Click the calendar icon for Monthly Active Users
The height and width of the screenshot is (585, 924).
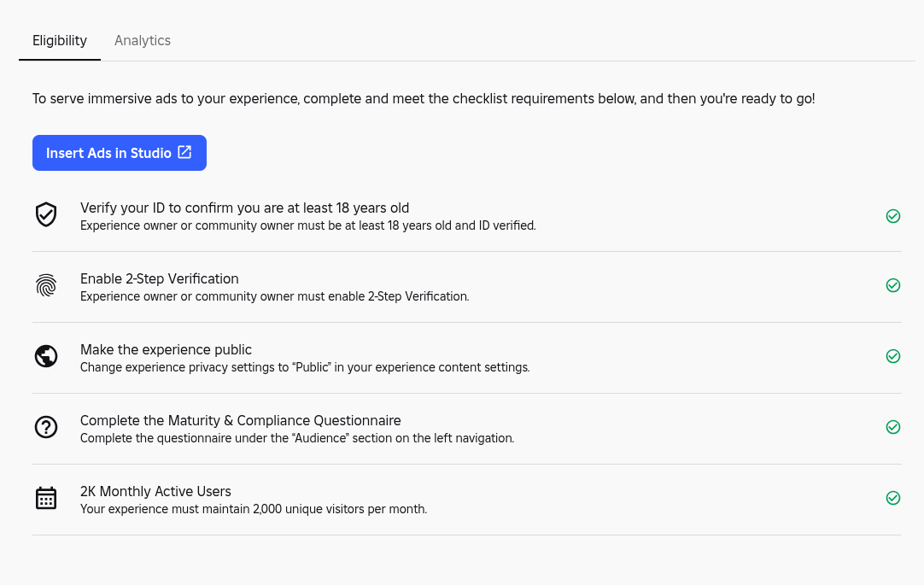[46, 498]
